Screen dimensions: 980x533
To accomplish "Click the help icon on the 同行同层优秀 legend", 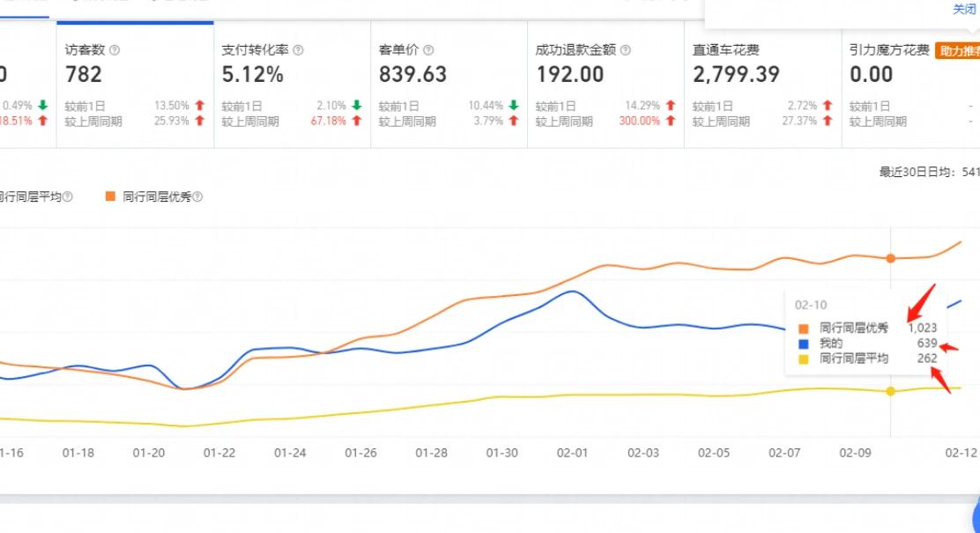I will tap(197, 196).
